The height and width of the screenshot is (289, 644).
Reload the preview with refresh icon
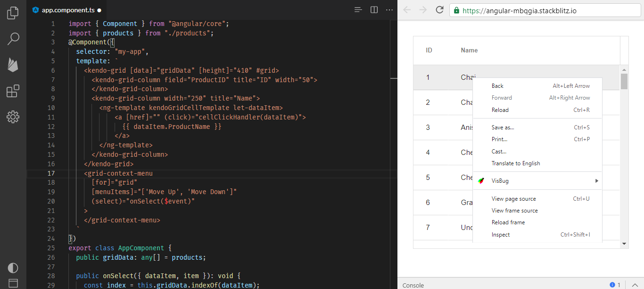pyautogui.click(x=439, y=10)
